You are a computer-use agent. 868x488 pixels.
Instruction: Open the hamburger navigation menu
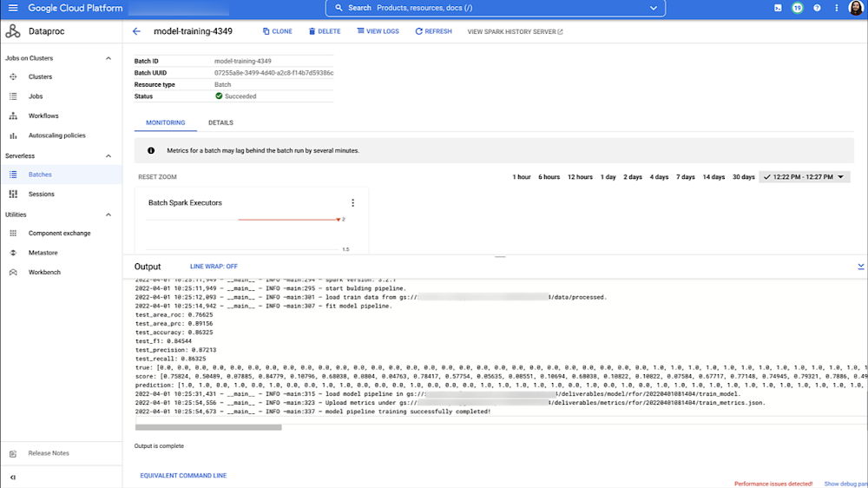click(13, 8)
